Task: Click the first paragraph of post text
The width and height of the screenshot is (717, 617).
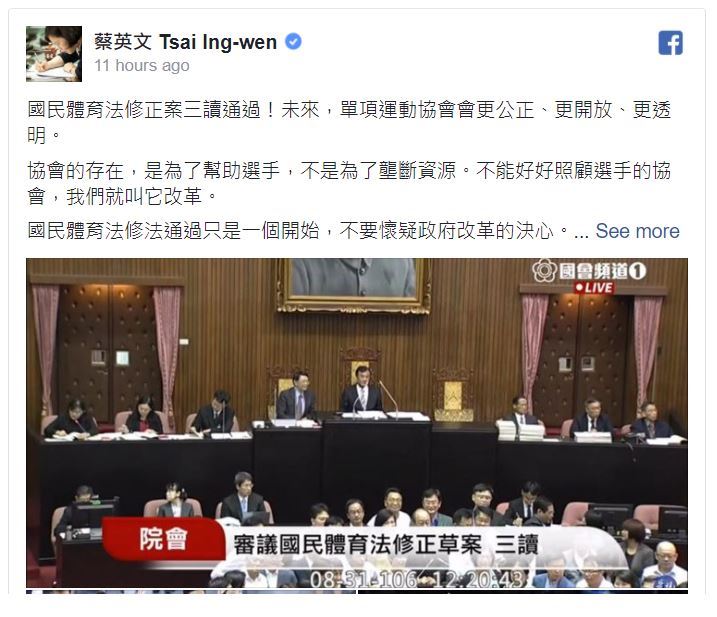Action: click(x=349, y=122)
